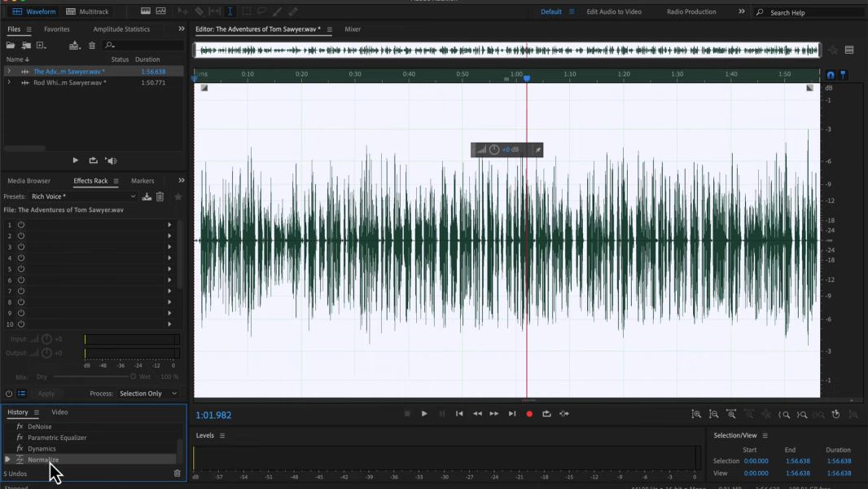The width and height of the screenshot is (868, 489).
Task: Show more workspaces chevron
Action: point(741,11)
